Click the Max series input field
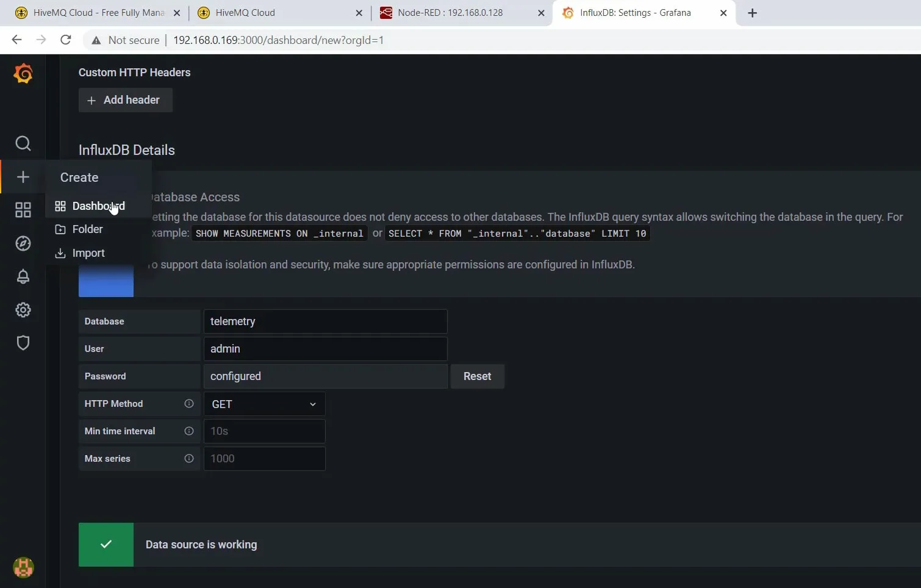 [264, 459]
